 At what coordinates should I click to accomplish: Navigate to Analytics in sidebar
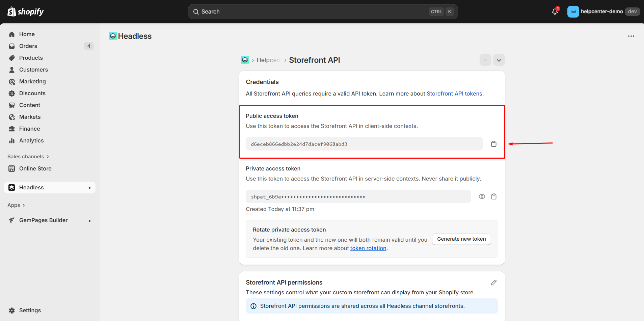[x=31, y=140]
